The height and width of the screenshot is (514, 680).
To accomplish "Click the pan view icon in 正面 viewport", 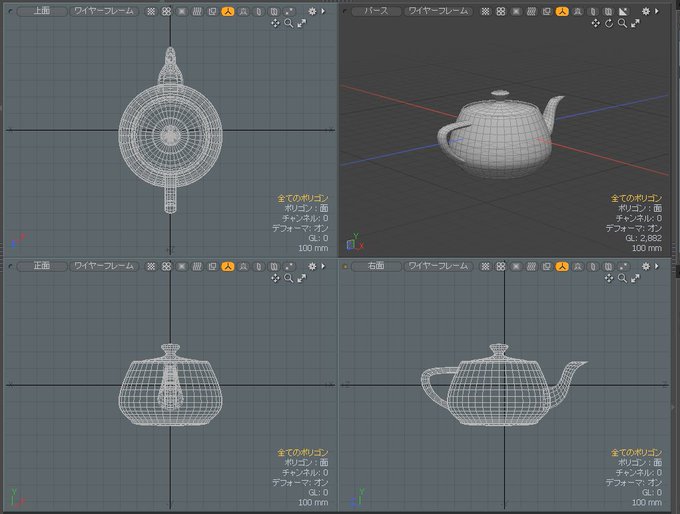I will click(x=275, y=278).
